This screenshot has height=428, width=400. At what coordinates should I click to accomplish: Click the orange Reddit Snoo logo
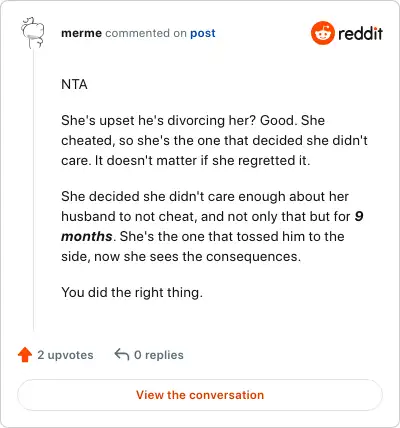(x=322, y=33)
